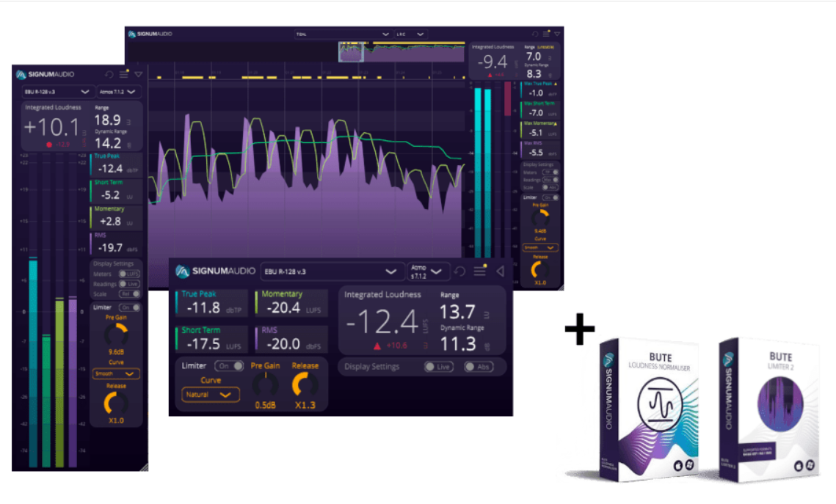Open Smooth curve dropdown in left tall plugin
Image resolution: width=836 pixels, height=504 pixels.
[x=116, y=374]
